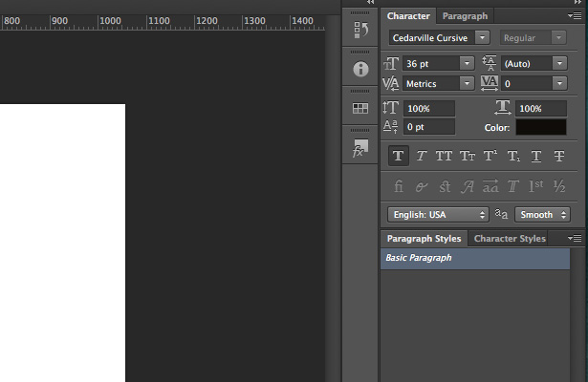Collapse the panel group double-arrow button

[577, 2]
